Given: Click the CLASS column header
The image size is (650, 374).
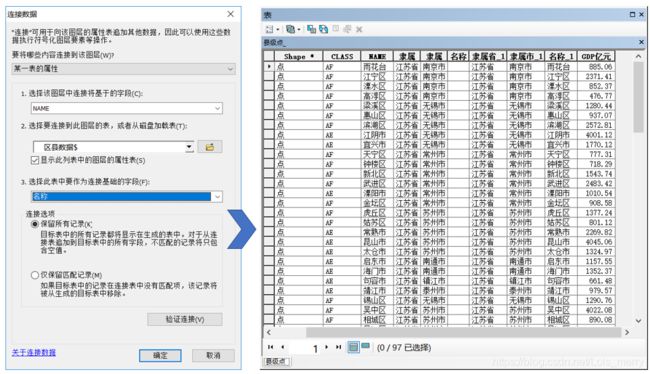Looking at the screenshot, I should (342, 56).
